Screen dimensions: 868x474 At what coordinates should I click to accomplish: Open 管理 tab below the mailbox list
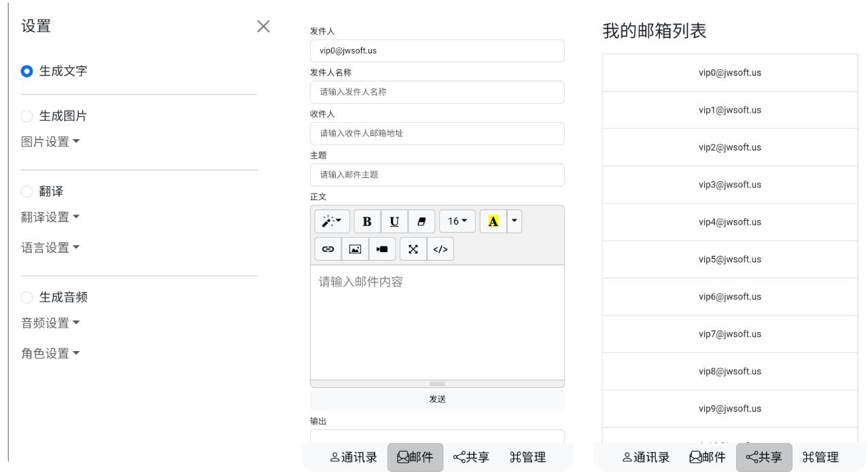click(820, 457)
